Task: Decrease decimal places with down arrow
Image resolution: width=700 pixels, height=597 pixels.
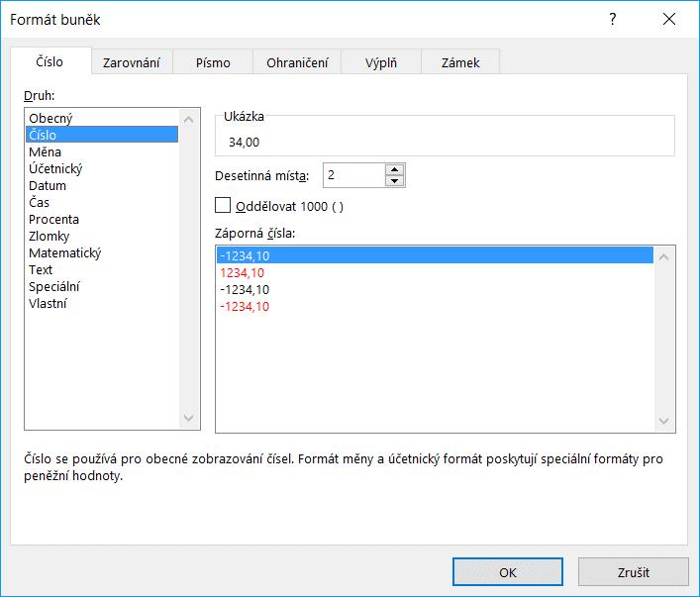Action: 394,181
